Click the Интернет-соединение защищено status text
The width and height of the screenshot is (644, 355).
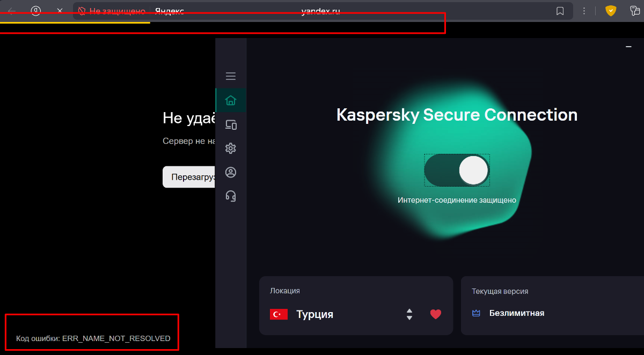457,200
